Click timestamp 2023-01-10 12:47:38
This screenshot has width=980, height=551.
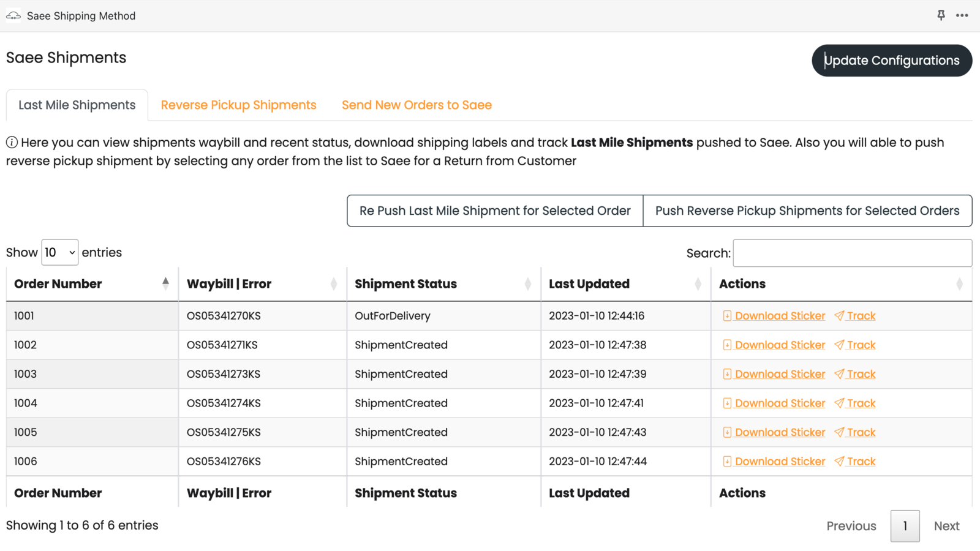(x=598, y=345)
